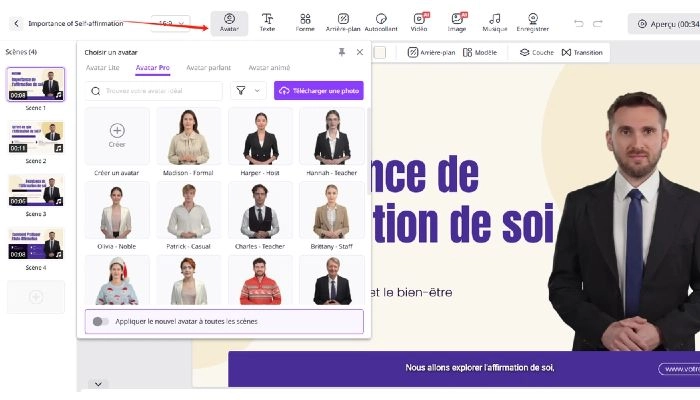Click the search magnifier icon
This screenshot has width=700, height=400.
[96, 91]
